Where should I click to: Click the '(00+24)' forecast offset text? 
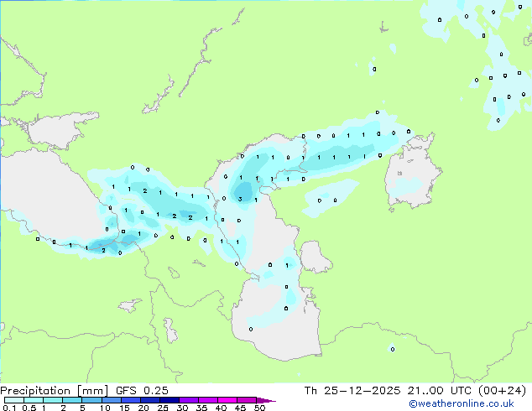tap(502, 391)
